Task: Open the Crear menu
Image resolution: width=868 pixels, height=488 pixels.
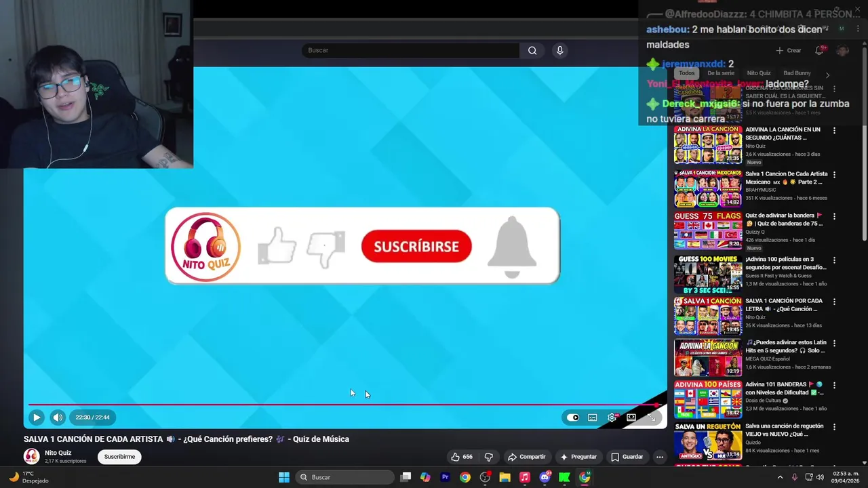Action: point(789,50)
